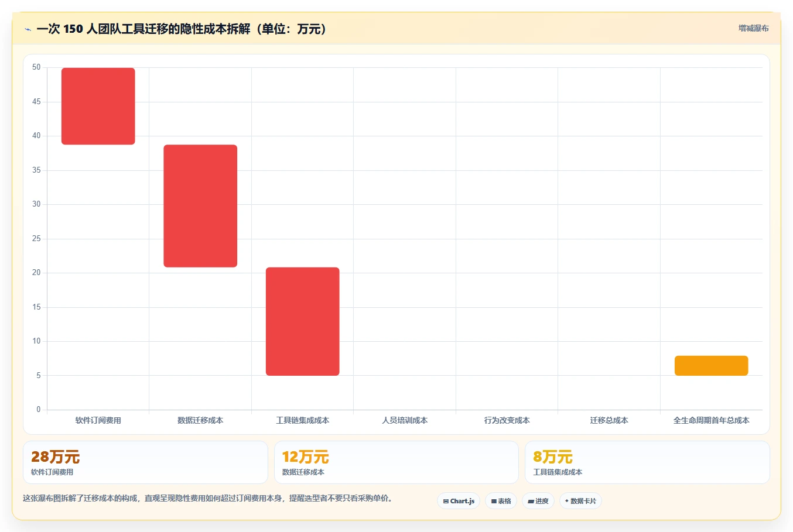Click the 数据卡片 tag pill

click(x=580, y=501)
